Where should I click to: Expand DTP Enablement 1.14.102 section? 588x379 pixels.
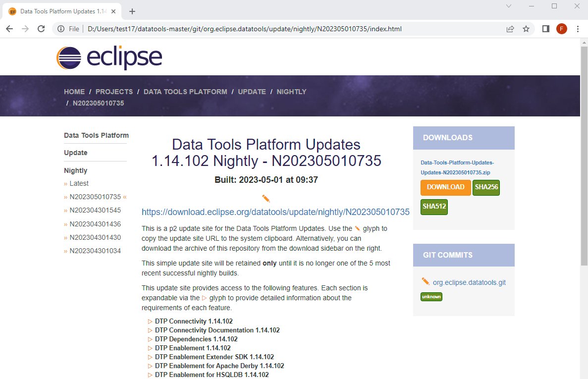(x=150, y=348)
